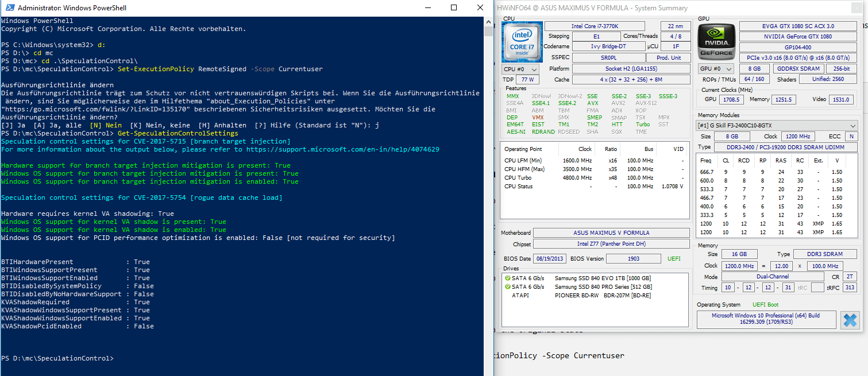
Task: Click PowerShell icon in the title bar
Action: [x=9, y=8]
